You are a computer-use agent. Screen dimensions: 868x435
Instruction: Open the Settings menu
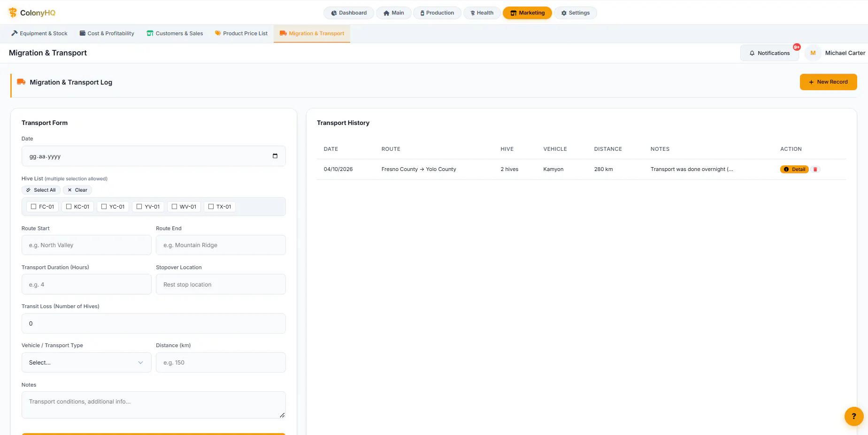click(x=576, y=13)
